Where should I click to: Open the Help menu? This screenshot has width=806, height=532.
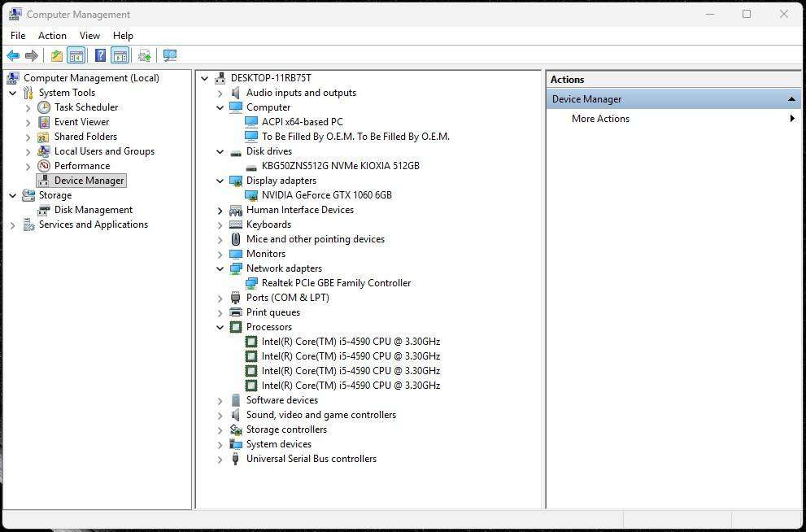[123, 36]
